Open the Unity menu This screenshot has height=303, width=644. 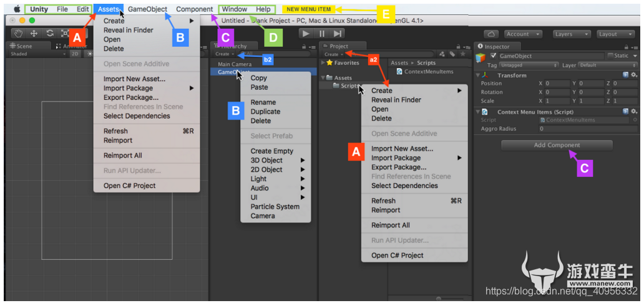click(x=39, y=9)
